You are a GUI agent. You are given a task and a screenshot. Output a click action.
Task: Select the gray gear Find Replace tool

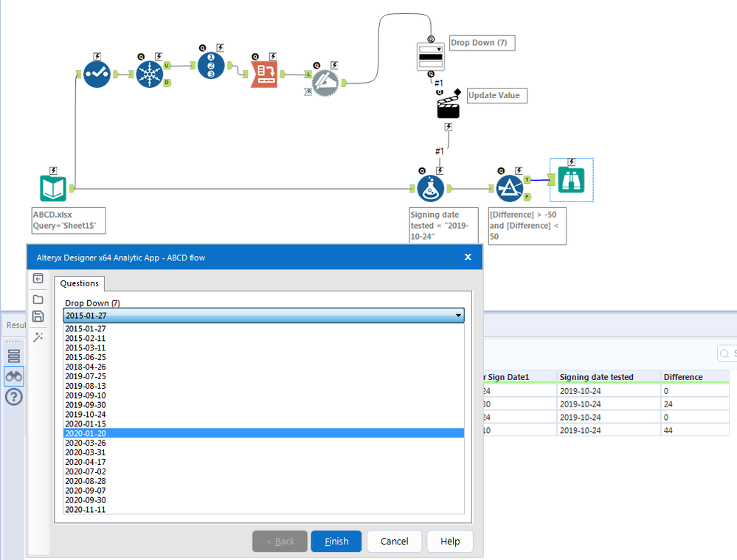[x=325, y=83]
